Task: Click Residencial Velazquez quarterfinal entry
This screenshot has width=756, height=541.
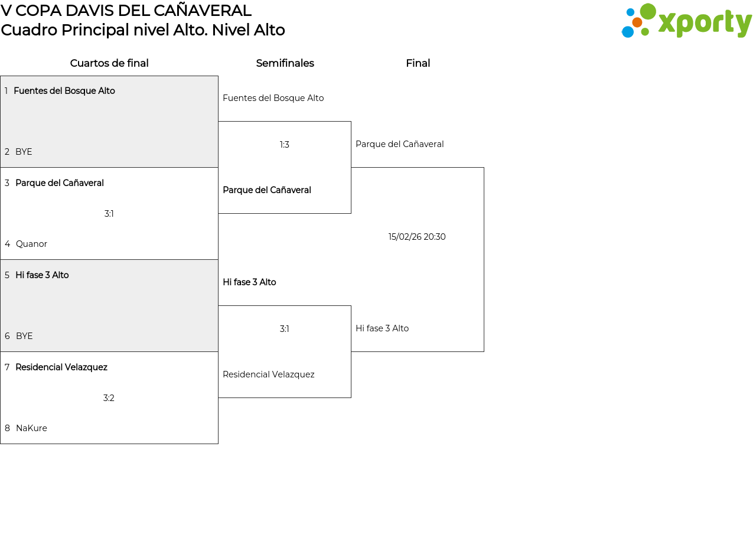Action: pyautogui.click(x=61, y=367)
